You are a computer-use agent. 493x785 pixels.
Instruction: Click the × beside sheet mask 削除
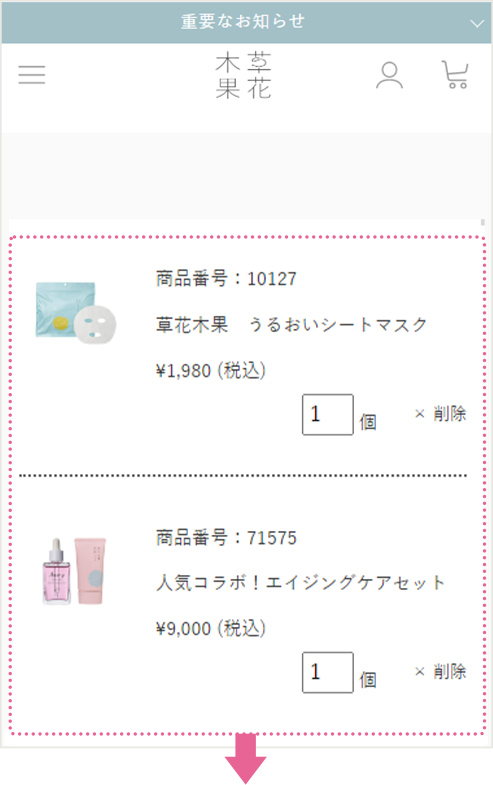(419, 414)
